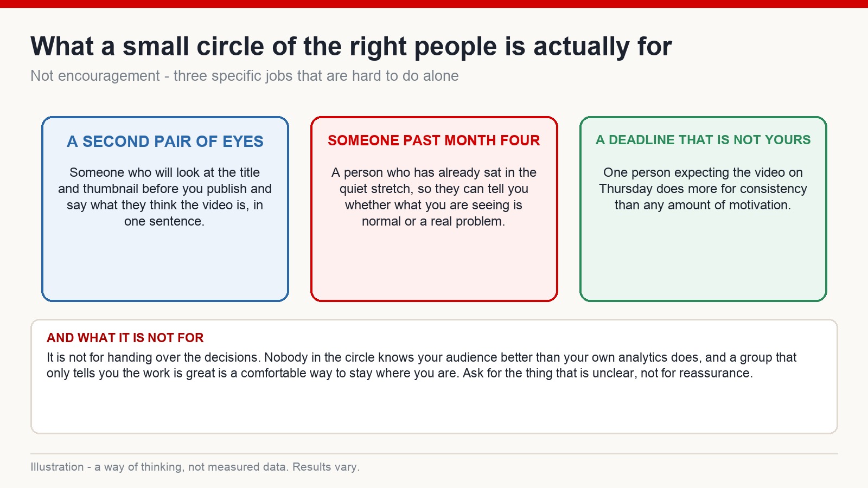Select the green card text about Thursday video
868x488 pixels.
703,189
